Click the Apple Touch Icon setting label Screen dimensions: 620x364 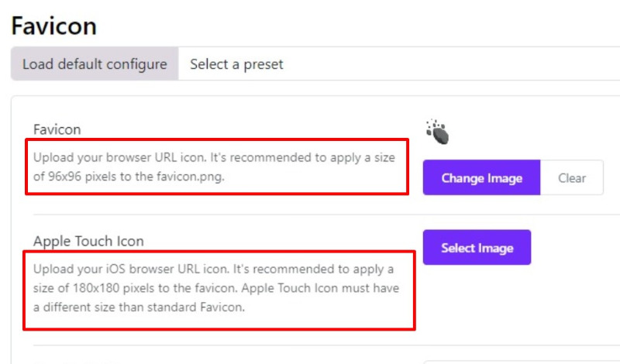point(88,241)
